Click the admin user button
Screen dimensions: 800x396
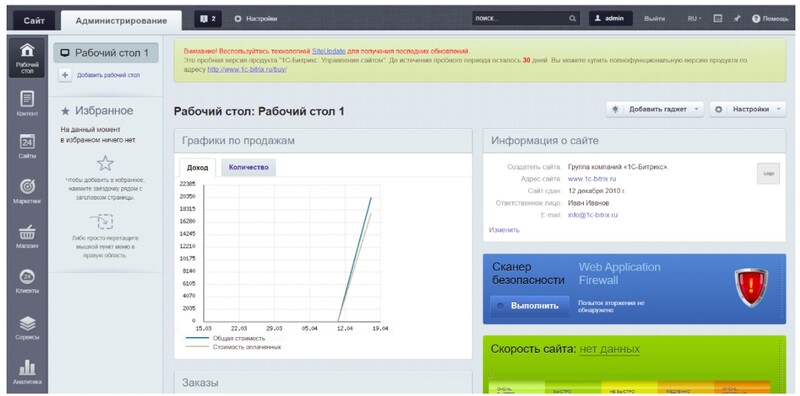coord(611,19)
